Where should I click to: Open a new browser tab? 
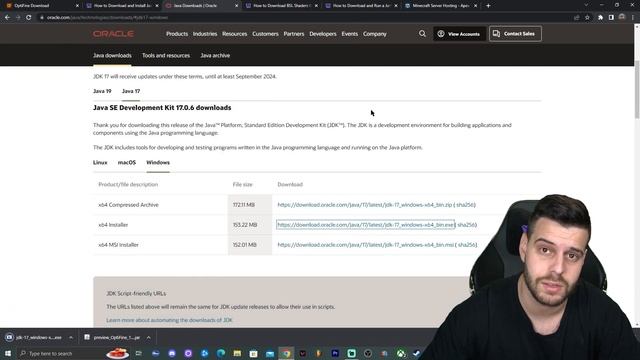[x=488, y=6]
